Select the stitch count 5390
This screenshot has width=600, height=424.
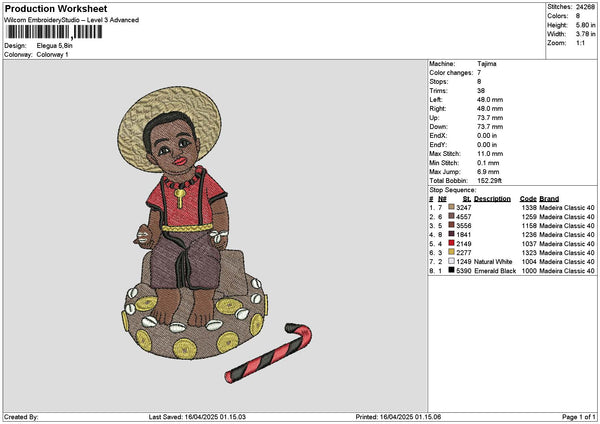464,271
